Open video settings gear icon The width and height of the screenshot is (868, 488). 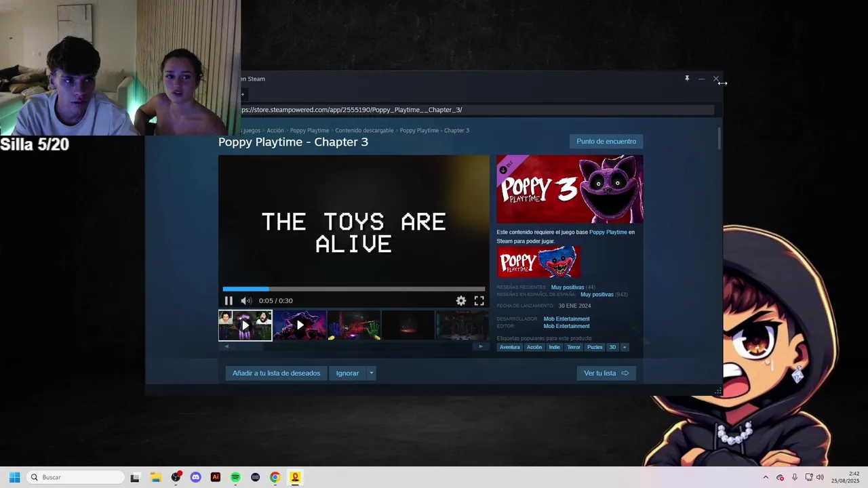click(461, 301)
